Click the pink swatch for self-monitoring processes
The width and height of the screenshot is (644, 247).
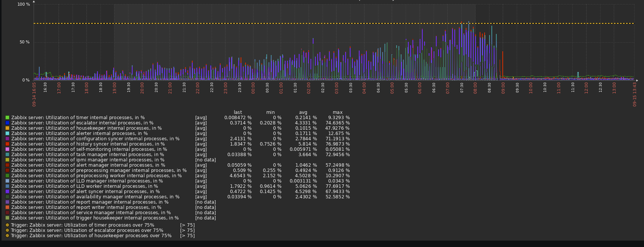coord(8,149)
